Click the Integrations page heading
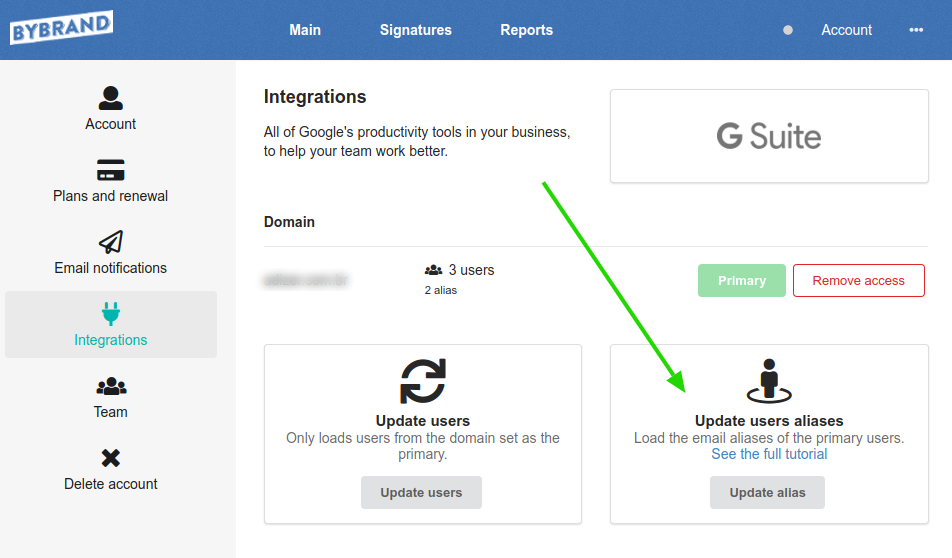 click(x=315, y=97)
